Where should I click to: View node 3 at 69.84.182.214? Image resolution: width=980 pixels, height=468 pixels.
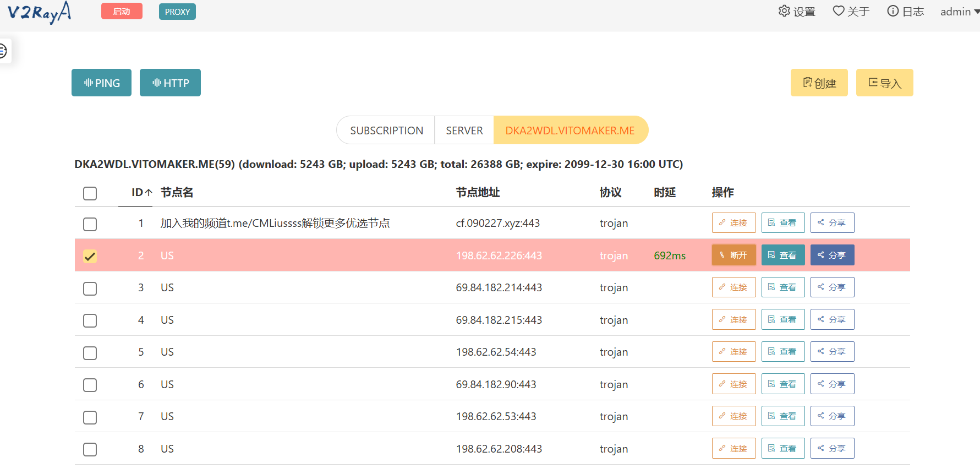click(x=782, y=287)
